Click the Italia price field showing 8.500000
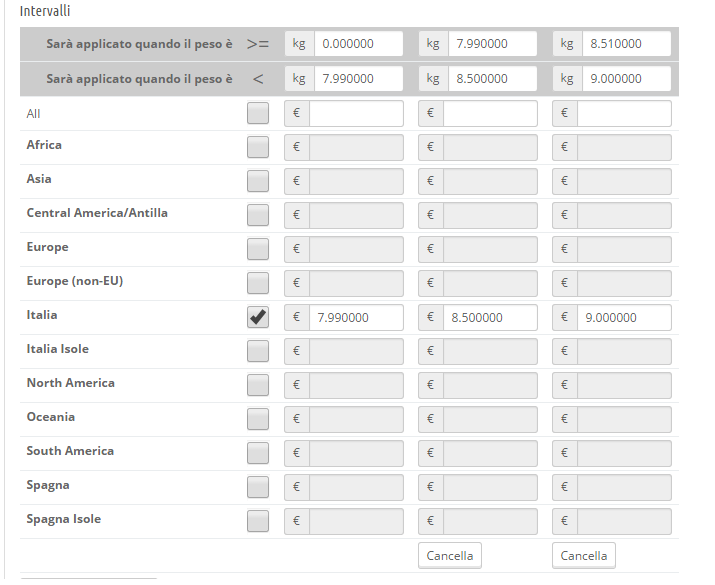The width and height of the screenshot is (715, 585). [x=489, y=318]
